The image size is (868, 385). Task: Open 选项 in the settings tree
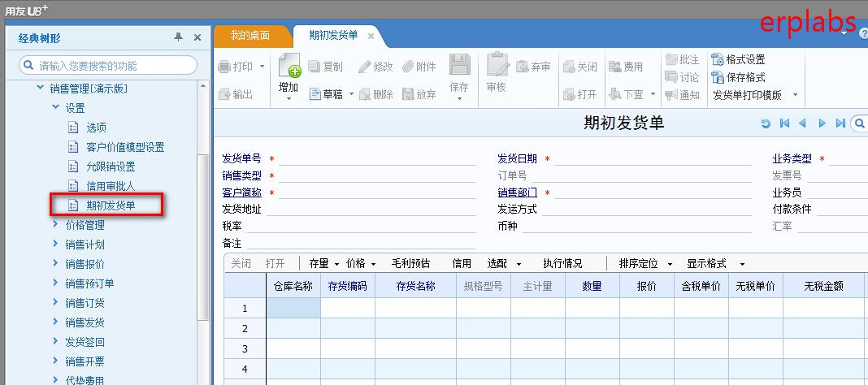coord(97,128)
